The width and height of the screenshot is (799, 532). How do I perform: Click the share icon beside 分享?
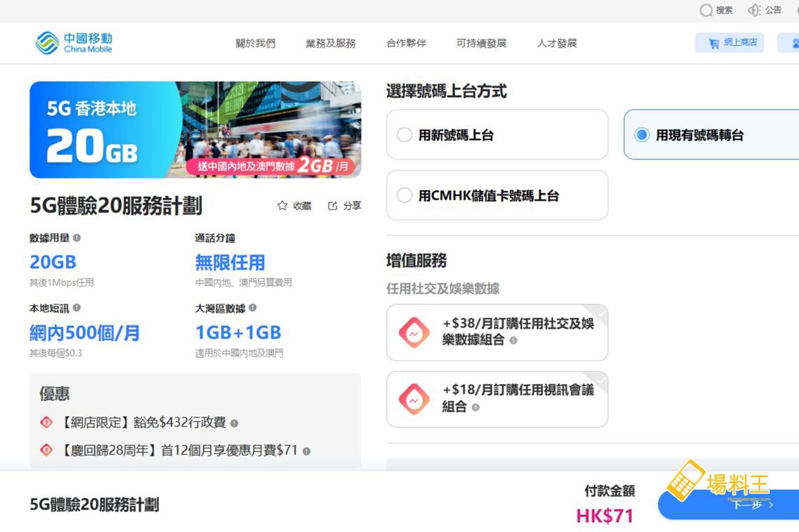pyautogui.click(x=333, y=206)
